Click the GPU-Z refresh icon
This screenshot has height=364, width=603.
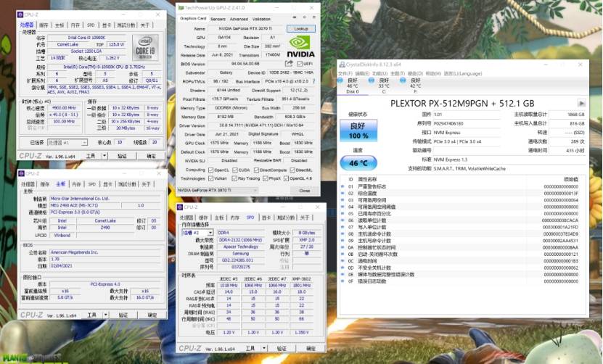(304, 17)
